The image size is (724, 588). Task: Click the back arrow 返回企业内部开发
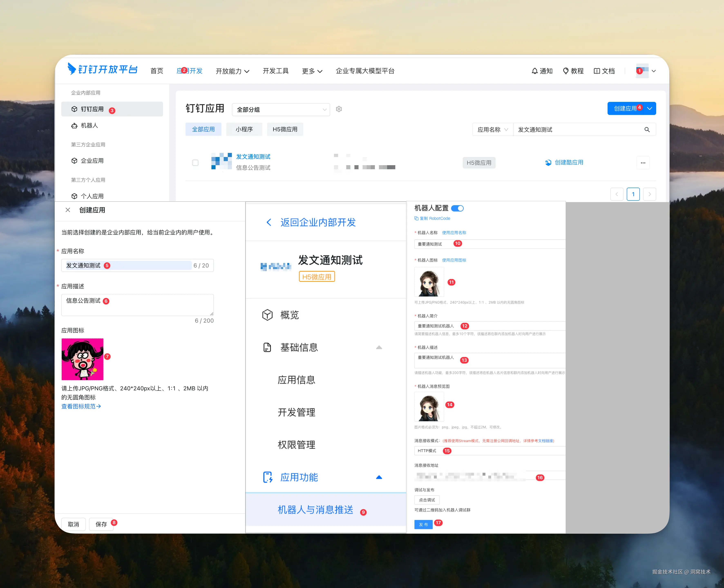pos(269,223)
